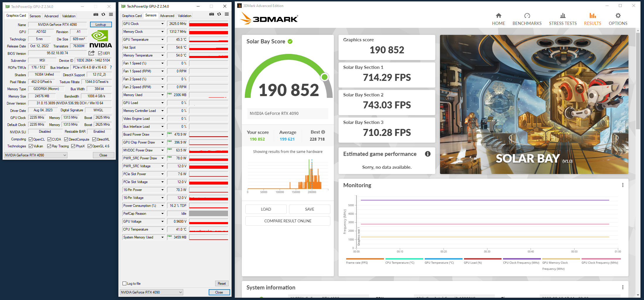Toggle the CUDA checkbox
Viewport: 644px width, 300px height.
(x=49, y=139)
